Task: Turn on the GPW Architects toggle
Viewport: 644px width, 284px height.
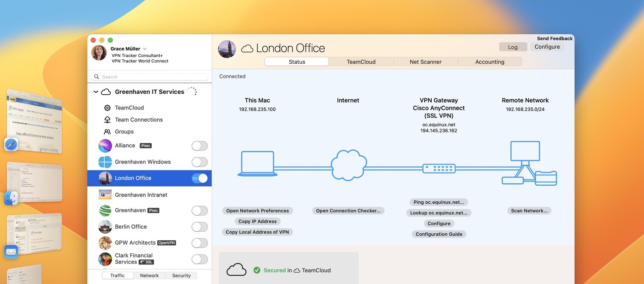Action: coord(200,243)
